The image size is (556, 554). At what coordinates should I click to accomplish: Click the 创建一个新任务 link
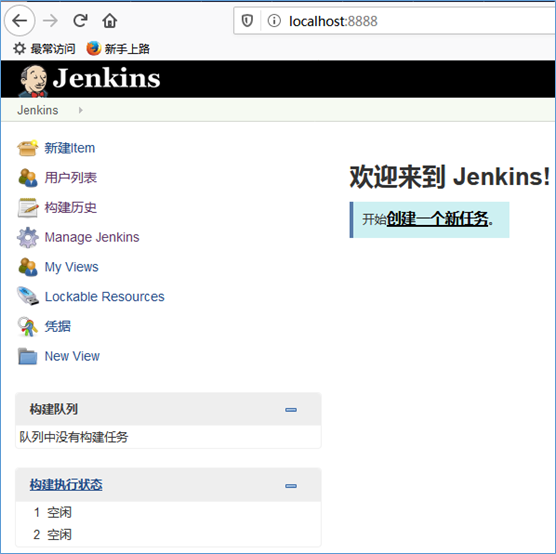click(438, 218)
